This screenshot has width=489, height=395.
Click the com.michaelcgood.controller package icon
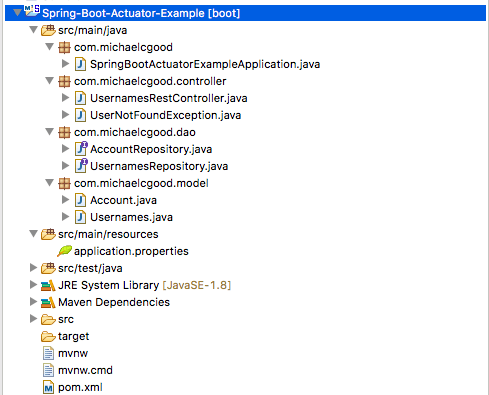pos(64,81)
